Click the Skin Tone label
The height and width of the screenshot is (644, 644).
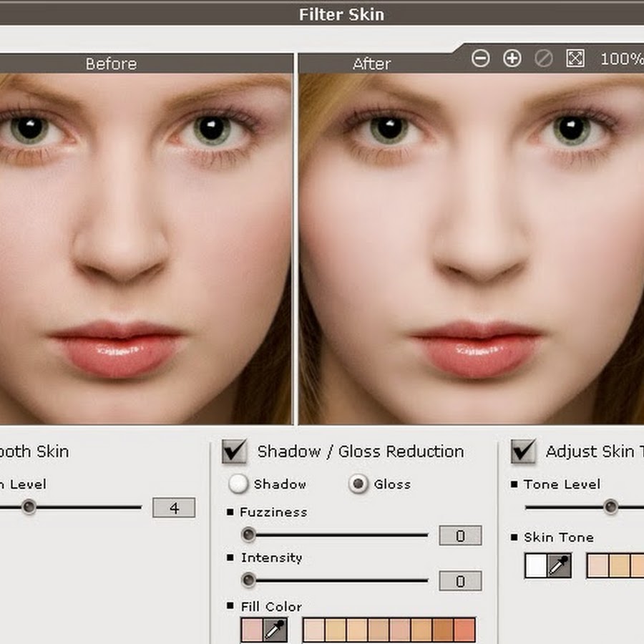(559, 537)
